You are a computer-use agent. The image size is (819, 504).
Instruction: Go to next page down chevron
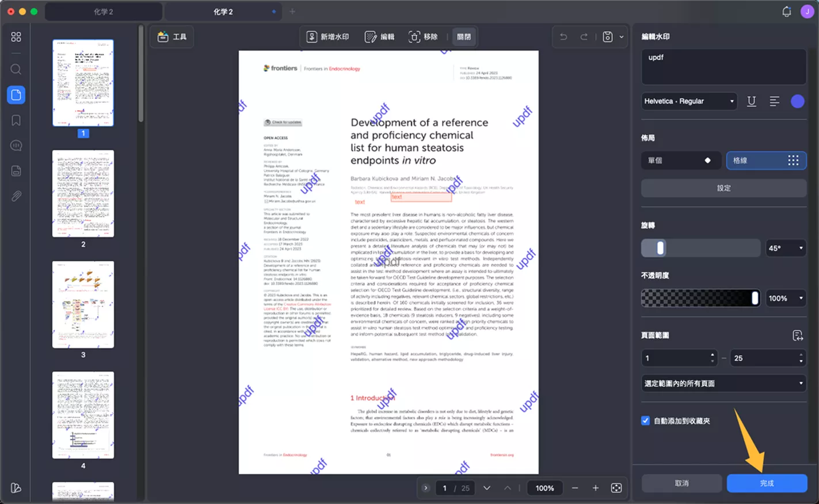487,488
